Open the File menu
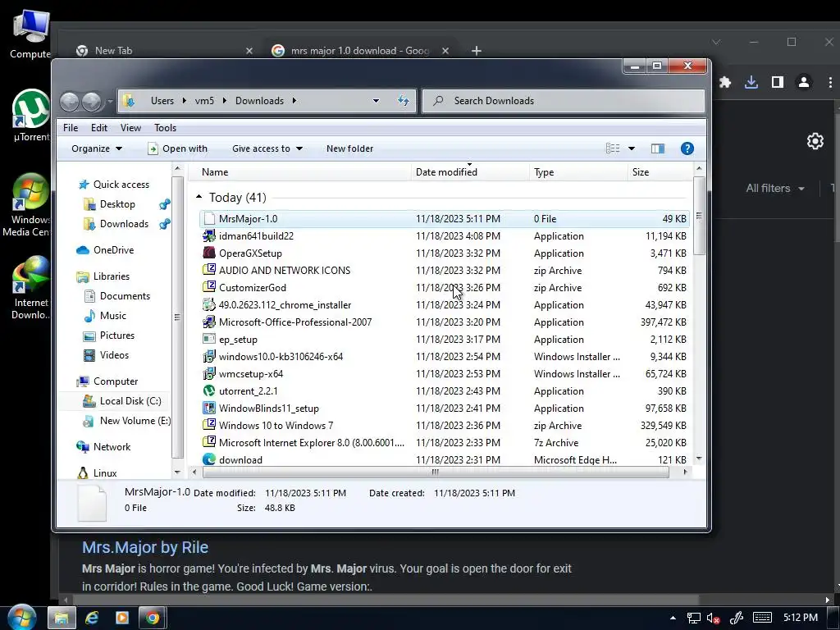This screenshot has width=840, height=630. (71, 127)
